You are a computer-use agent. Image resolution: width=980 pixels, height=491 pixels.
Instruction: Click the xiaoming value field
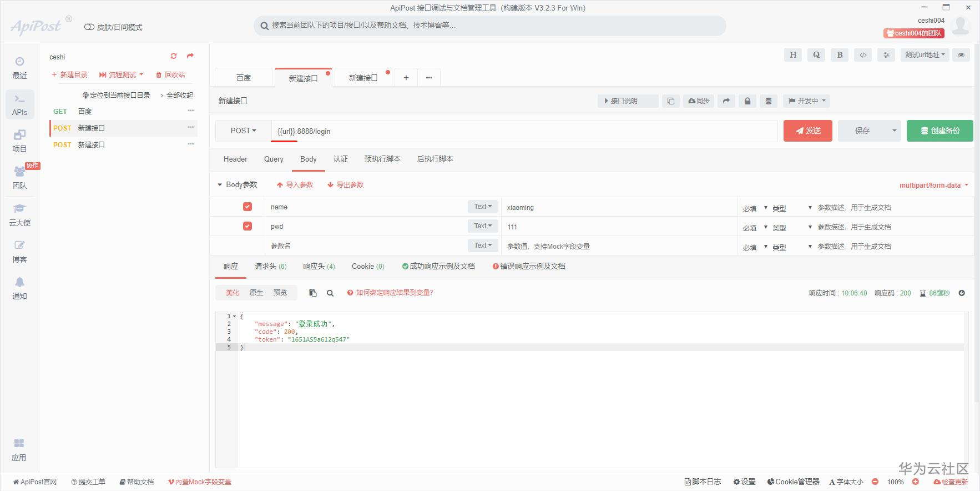[619, 207]
